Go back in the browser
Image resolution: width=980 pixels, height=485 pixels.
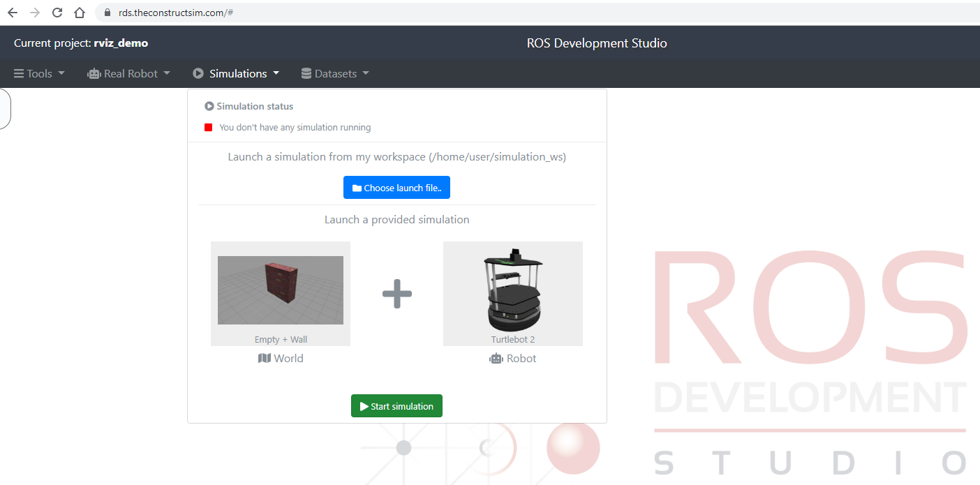point(13,13)
